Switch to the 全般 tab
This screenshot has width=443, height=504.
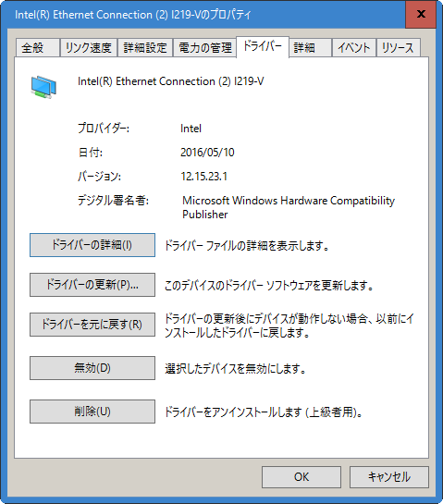pos(38,48)
